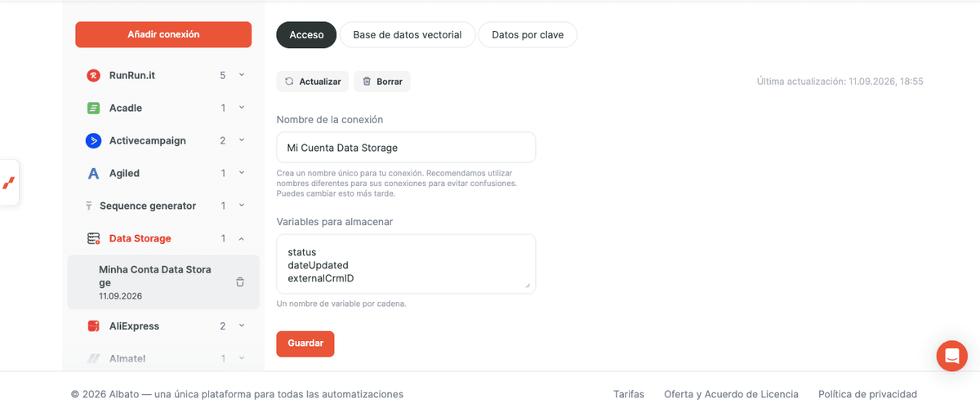Click the Data Storage database icon

click(x=93, y=238)
